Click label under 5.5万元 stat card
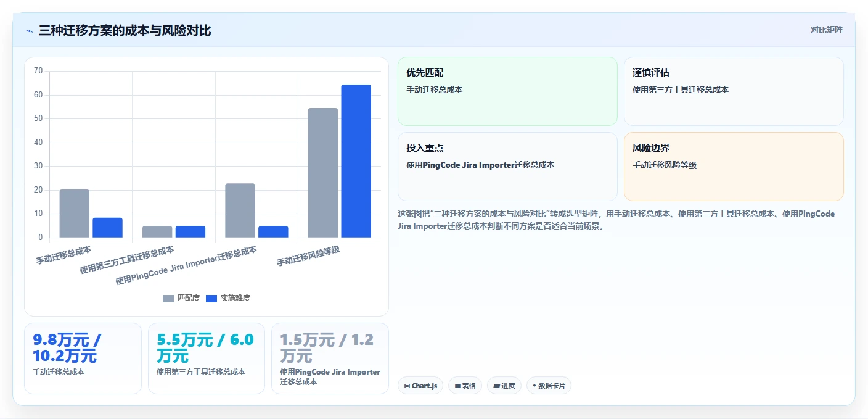 click(x=201, y=372)
